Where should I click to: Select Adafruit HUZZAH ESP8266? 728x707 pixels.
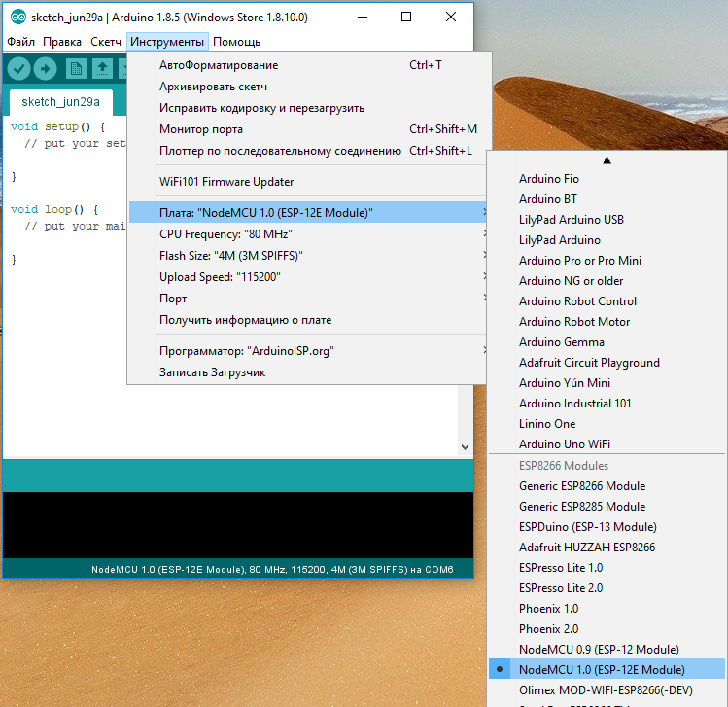(607, 548)
